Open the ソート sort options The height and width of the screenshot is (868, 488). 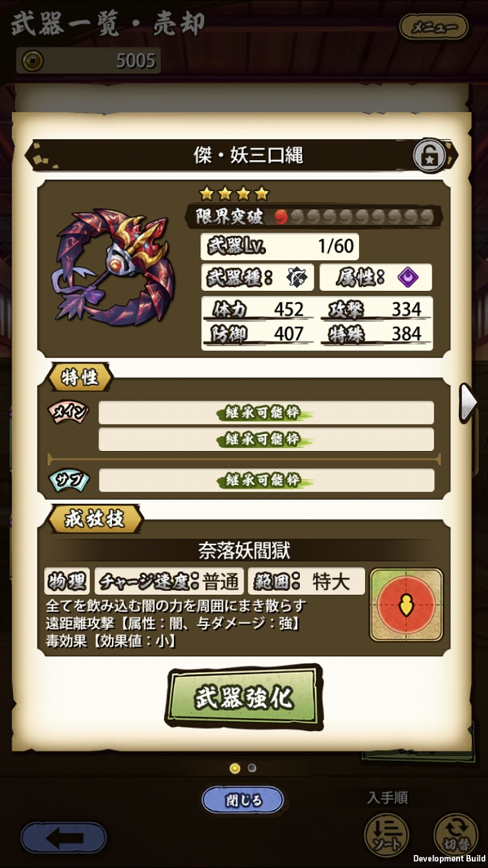386,833
